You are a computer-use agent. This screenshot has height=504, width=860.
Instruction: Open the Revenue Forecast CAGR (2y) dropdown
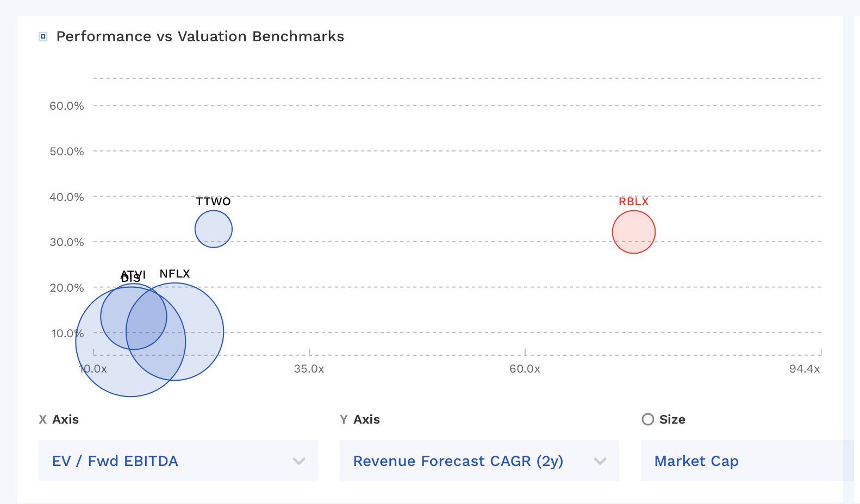click(479, 461)
